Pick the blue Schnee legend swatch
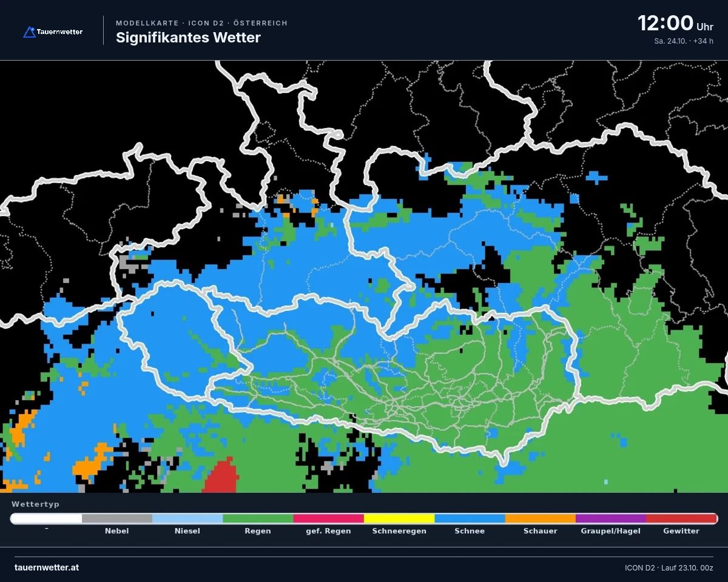This screenshot has width=728, height=582. 470,518
